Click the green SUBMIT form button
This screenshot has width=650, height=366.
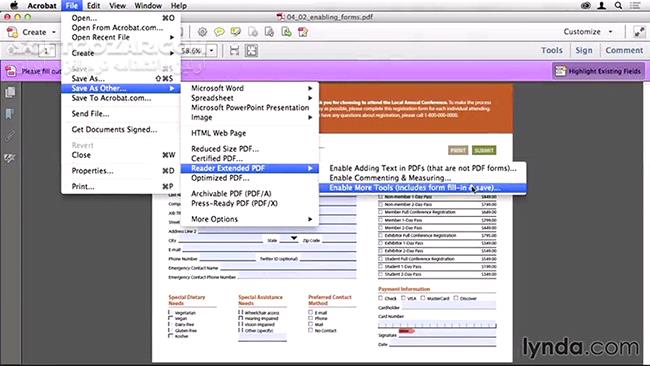pyautogui.click(x=484, y=150)
